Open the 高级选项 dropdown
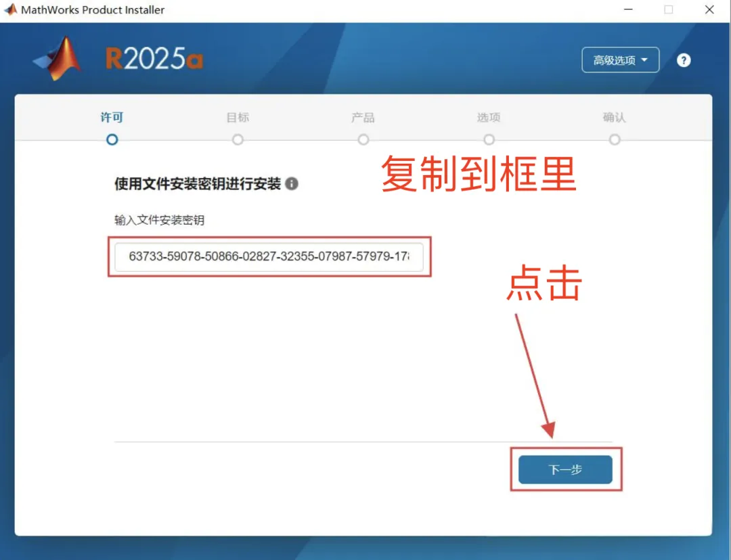This screenshot has width=731, height=560. pyautogui.click(x=620, y=60)
